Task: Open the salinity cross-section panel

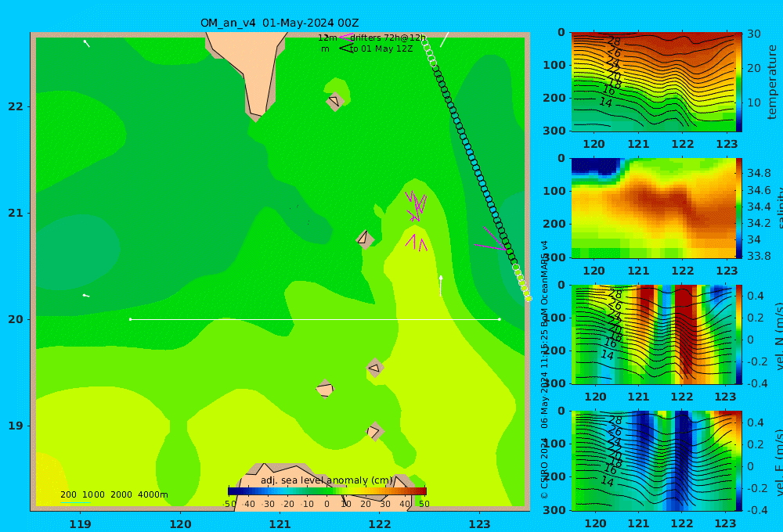Action: [652, 208]
